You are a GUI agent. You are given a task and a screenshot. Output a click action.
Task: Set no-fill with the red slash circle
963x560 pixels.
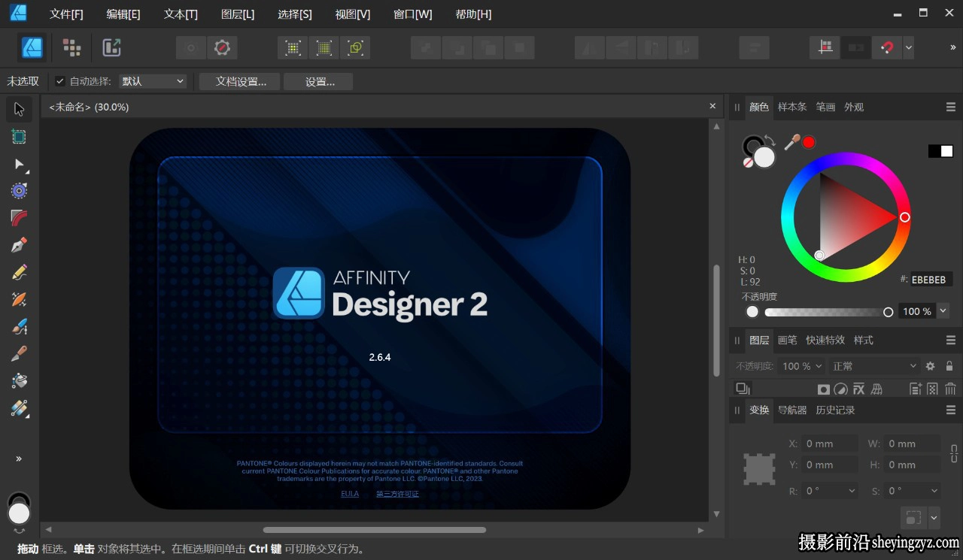tap(748, 162)
